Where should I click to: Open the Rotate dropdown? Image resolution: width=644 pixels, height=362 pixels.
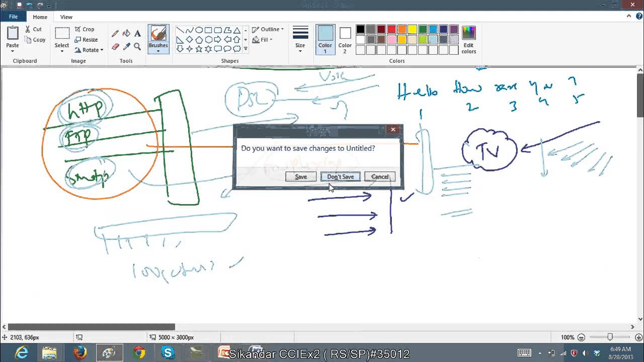pos(89,50)
